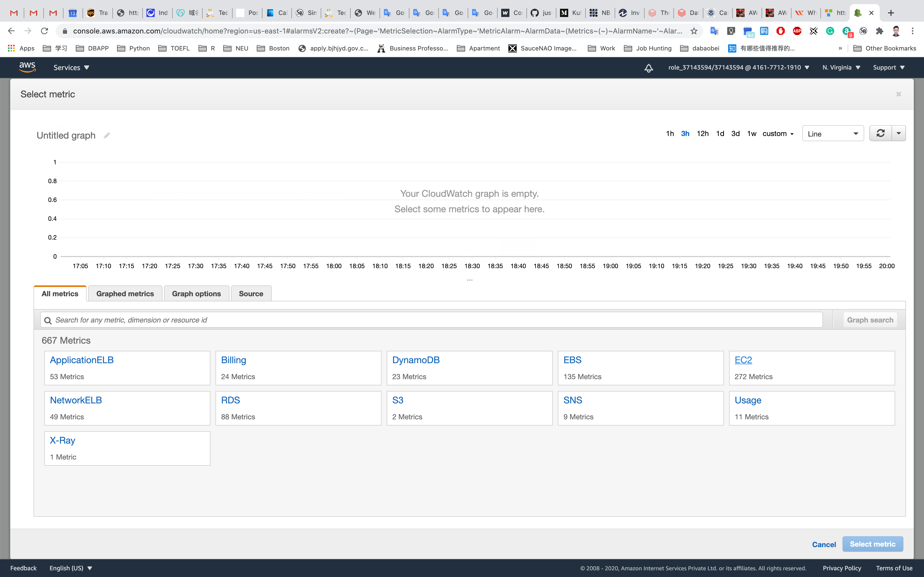Viewport: 924px width, 577px height.
Task: Click the metric search field
Action: (432, 320)
